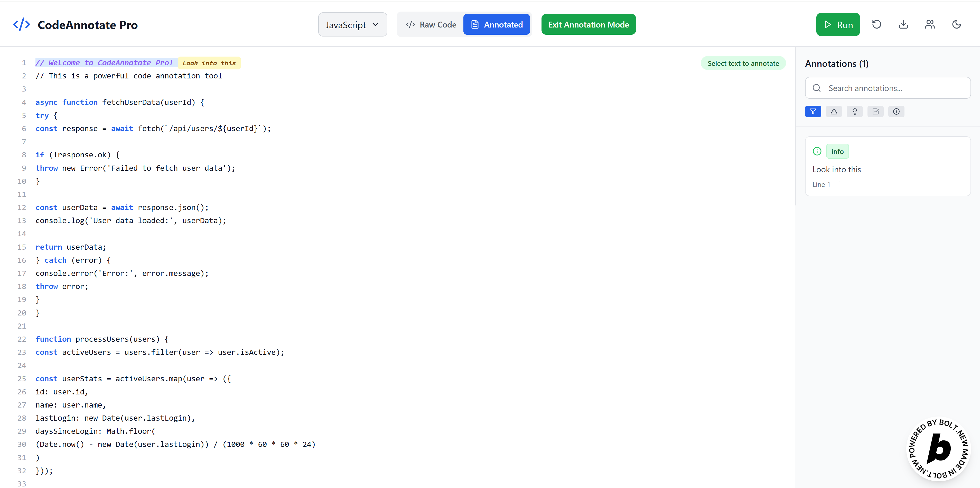980x488 pixels.
Task: Click the Bolt.new badge
Action: tap(939, 449)
